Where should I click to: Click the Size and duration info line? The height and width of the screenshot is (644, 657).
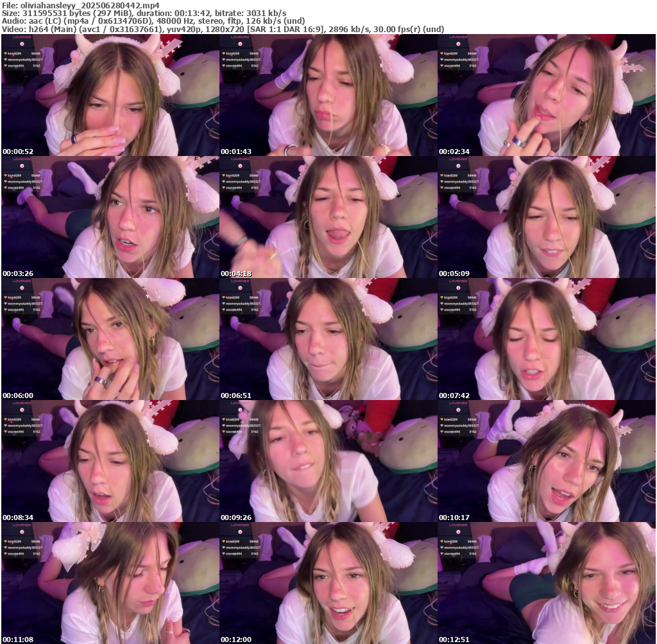click(144, 13)
